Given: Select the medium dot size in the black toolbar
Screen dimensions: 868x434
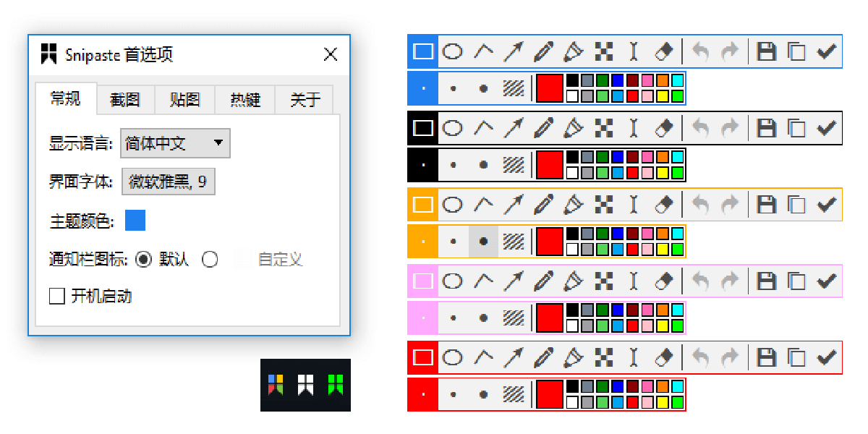Looking at the screenshot, I should pyautogui.click(x=453, y=165).
